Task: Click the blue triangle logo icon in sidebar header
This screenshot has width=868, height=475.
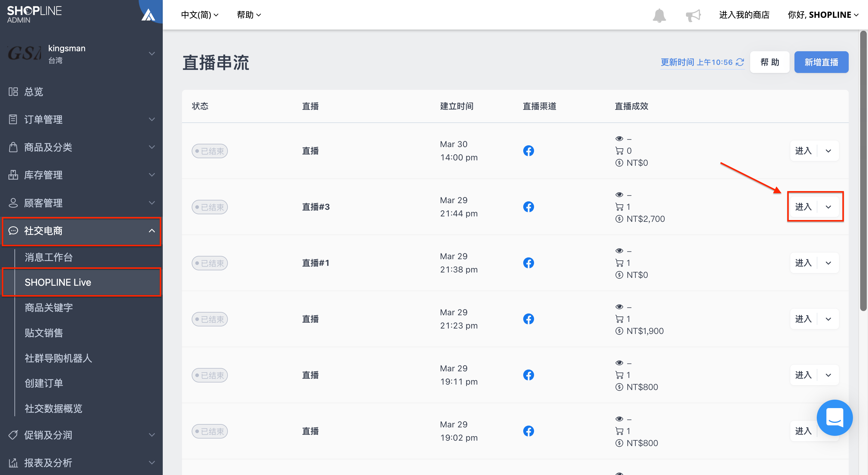Action: tap(148, 15)
